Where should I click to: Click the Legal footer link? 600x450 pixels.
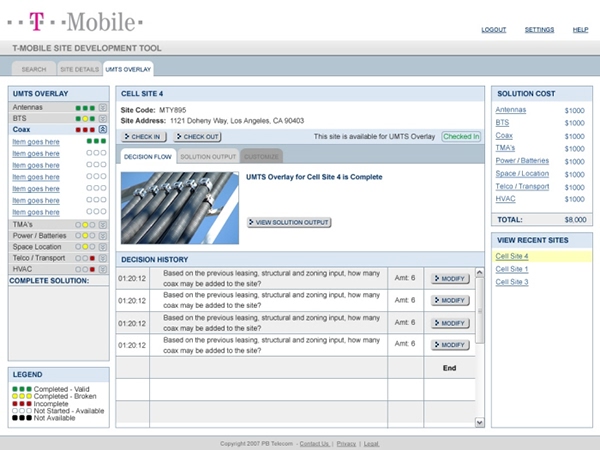371,443
